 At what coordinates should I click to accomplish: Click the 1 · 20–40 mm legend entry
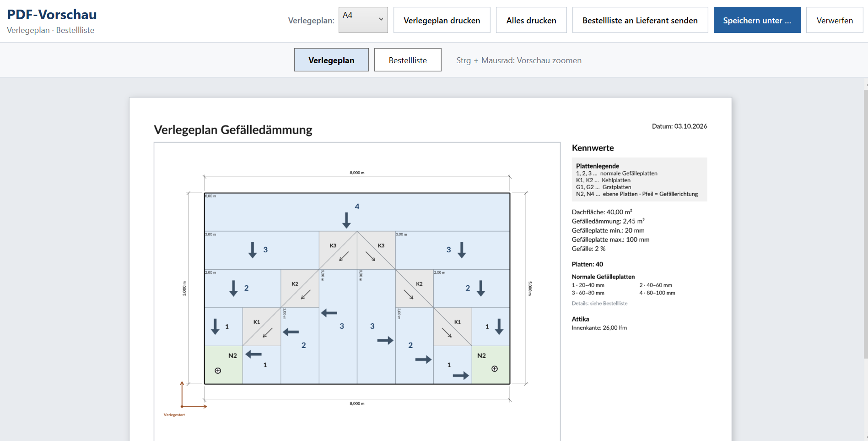(588, 285)
